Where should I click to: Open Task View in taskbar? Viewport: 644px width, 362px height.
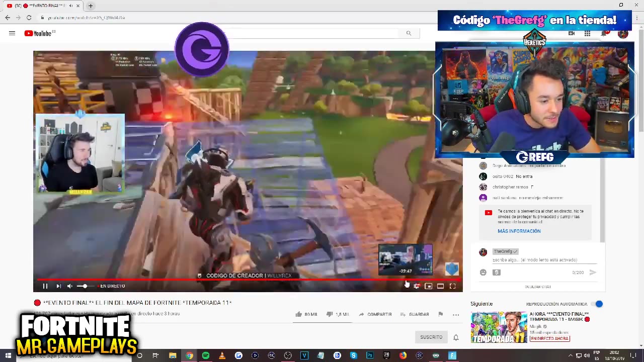click(x=156, y=355)
